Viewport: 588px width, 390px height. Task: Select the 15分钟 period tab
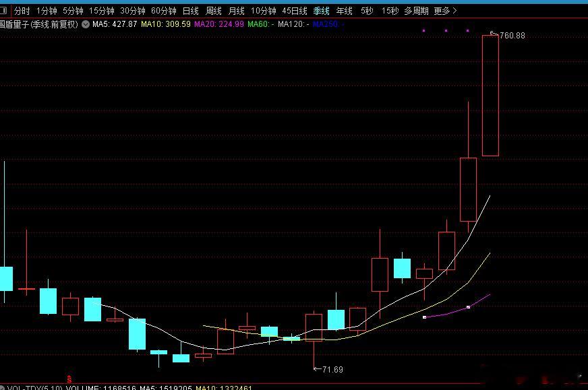[x=102, y=11]
